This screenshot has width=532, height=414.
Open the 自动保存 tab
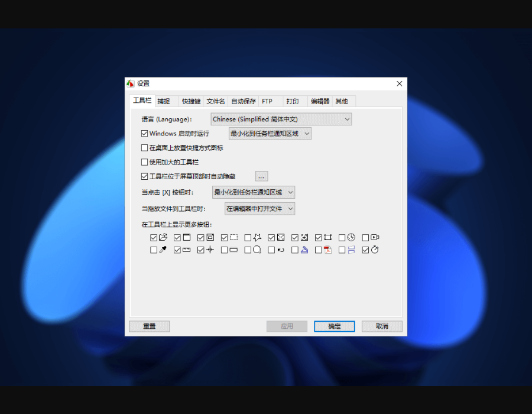244,101
